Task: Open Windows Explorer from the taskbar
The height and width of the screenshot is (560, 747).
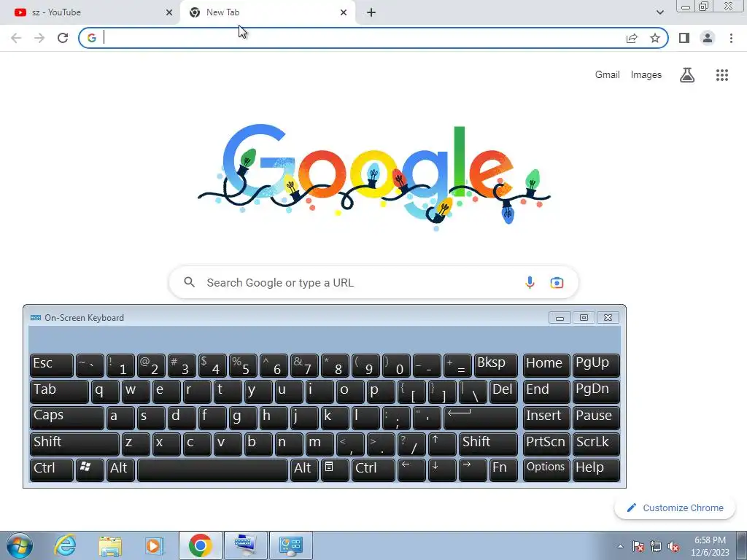Action: click(110, 545)
